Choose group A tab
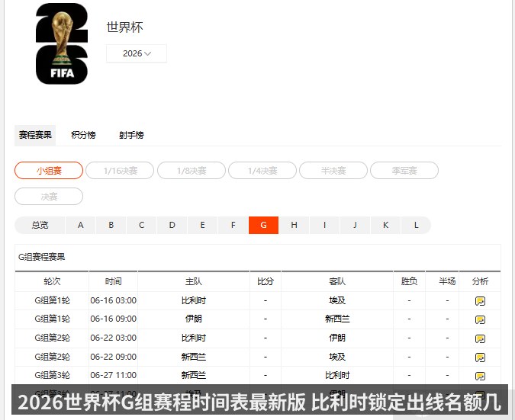515x420 pixels. [x=80, y=225]
